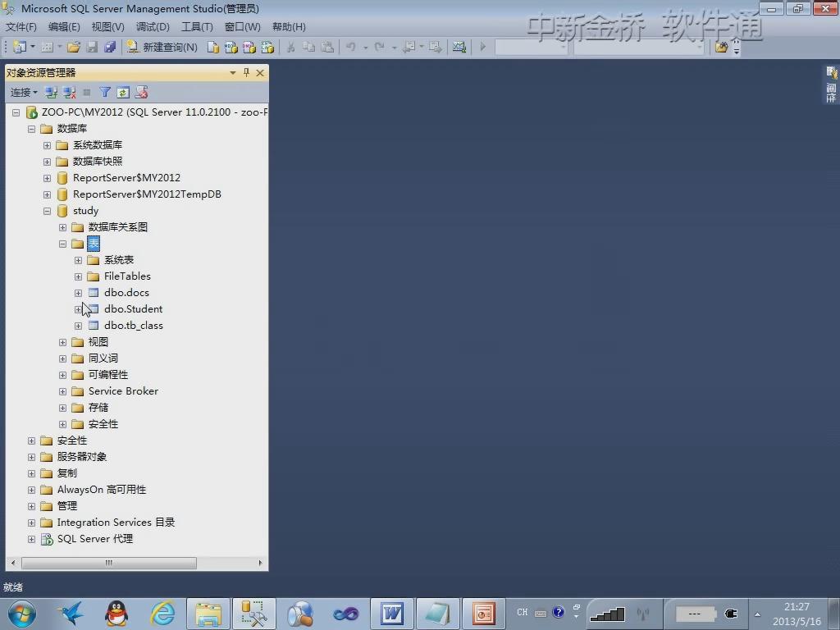Close the Object Explorer panel

(260, 73)
